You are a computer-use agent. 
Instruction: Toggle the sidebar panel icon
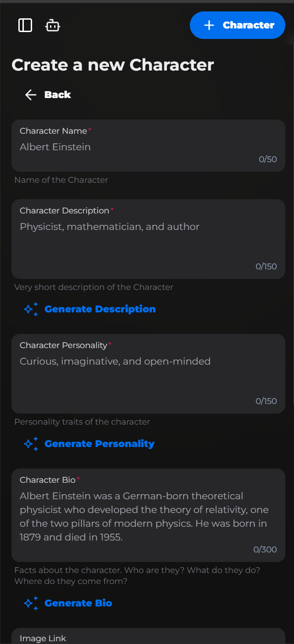25,25
